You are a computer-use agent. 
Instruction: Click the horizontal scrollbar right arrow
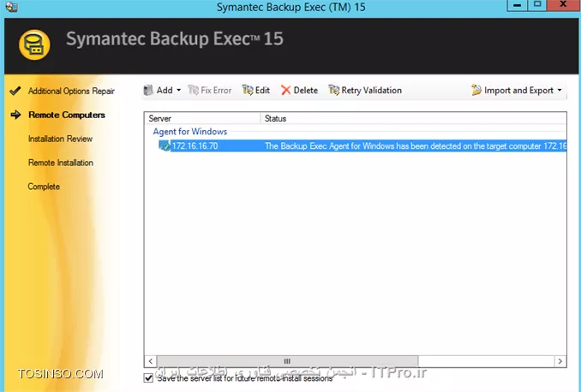[x=560, y=361]
